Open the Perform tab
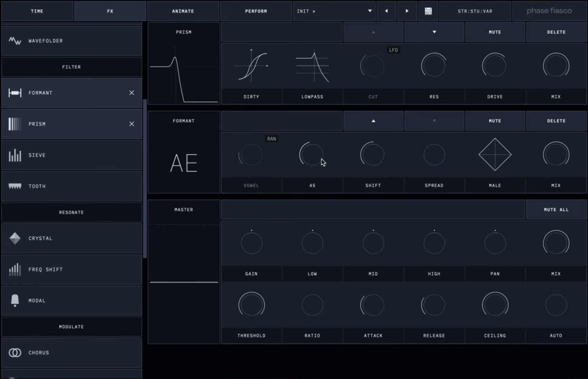 256,11
